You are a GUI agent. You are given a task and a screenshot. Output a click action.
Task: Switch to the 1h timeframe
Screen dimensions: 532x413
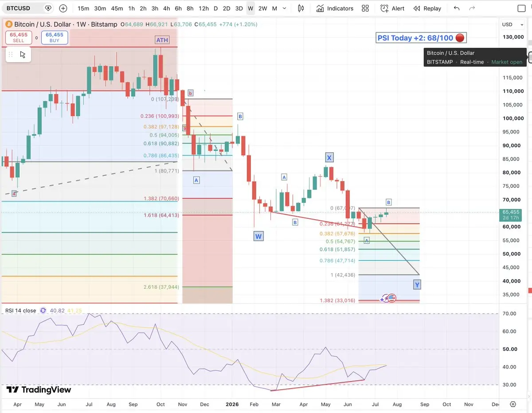[x=132, y=8]
